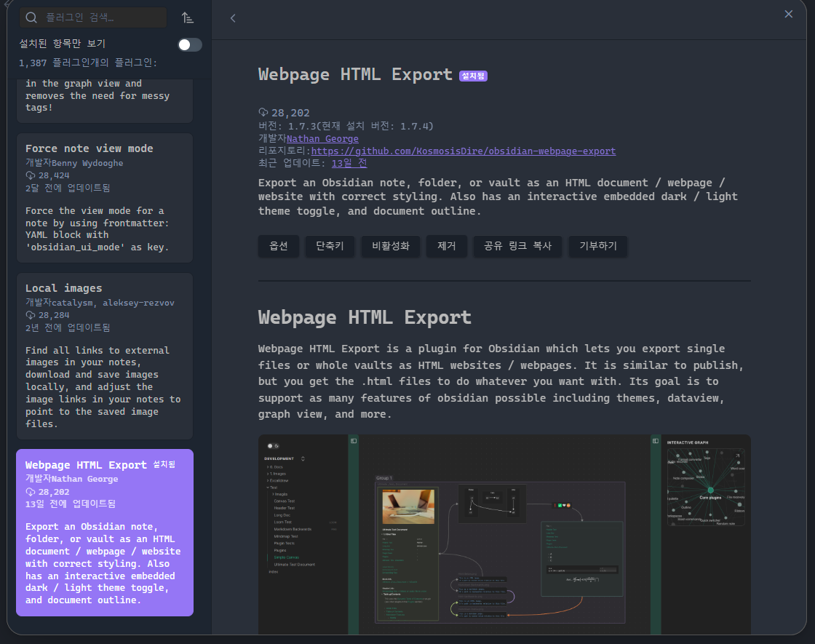The width and height of the screenshot is (815, 644).
Task: Select the Local images plugin card
Action: coord(105,357)
